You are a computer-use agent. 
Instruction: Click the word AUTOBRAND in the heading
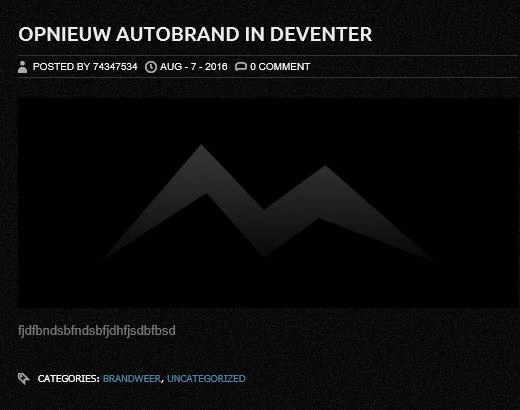178,34
